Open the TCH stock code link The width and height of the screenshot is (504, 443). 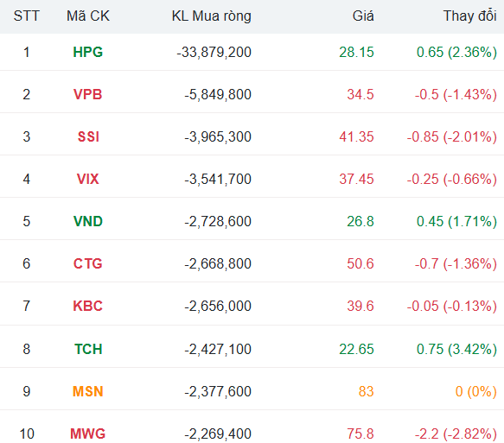[x=88, y=349]
